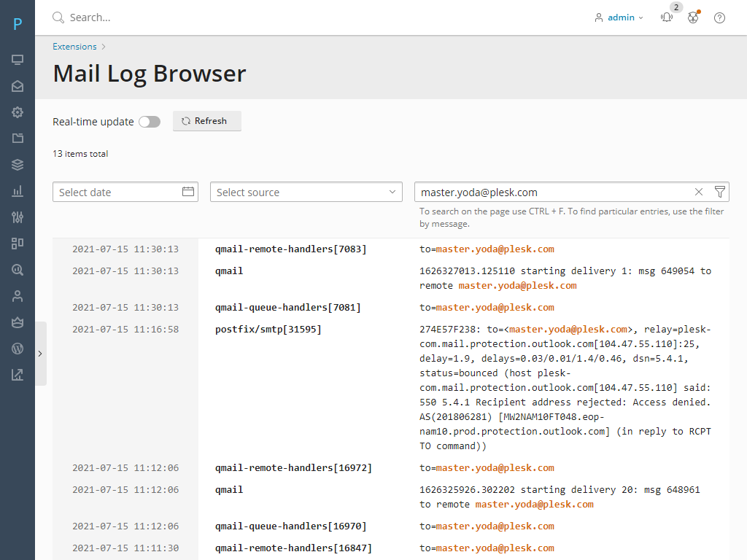The width and height of the screenshot is (747, 560).
Task: Open the sliders Tools sidebar icon
Action: click(x=18, y=217)
